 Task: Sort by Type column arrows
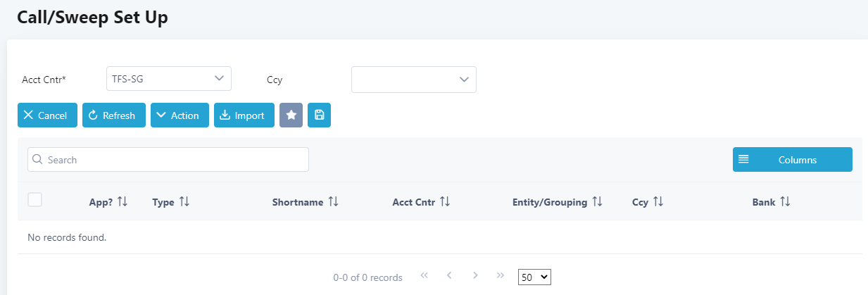(x=184, y=202)
